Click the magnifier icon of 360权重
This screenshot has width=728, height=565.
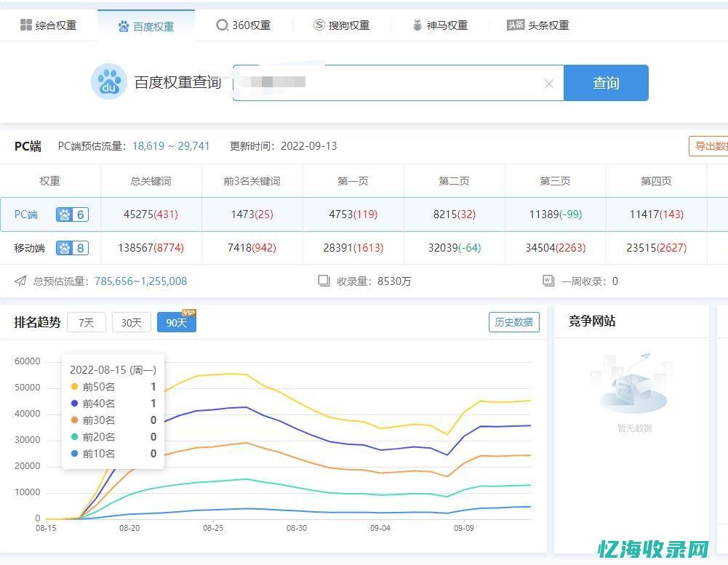coord(222,24)
